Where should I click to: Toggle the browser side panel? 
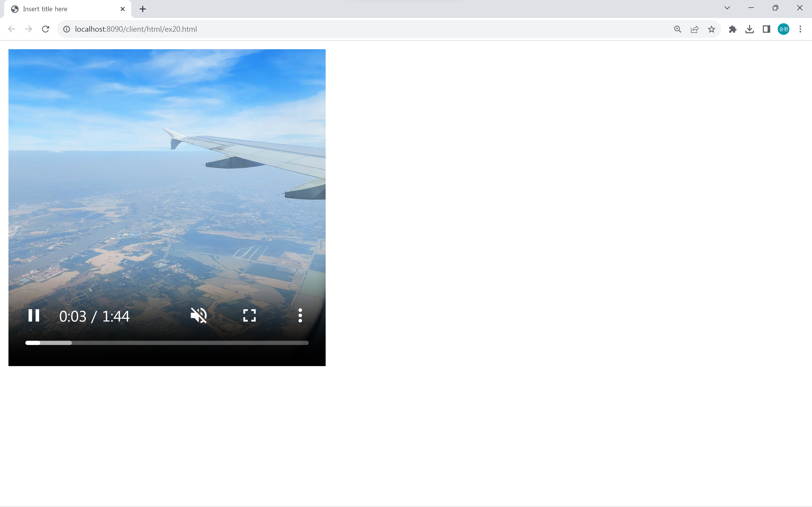pos(766,29)
